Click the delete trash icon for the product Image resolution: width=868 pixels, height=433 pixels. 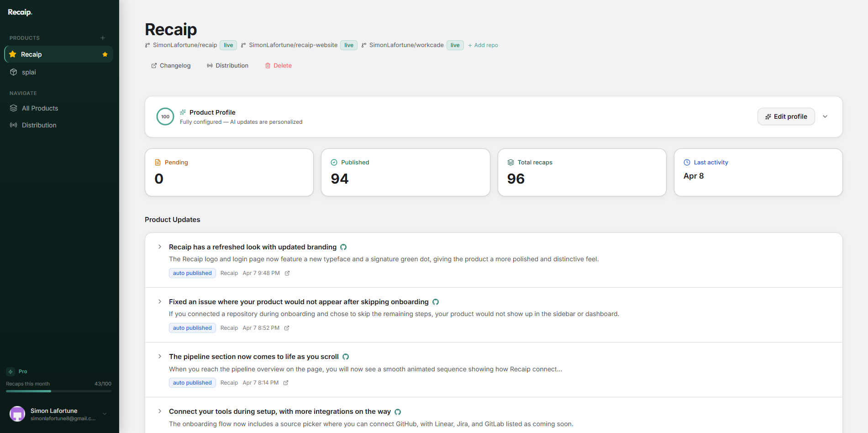point(268,65)
